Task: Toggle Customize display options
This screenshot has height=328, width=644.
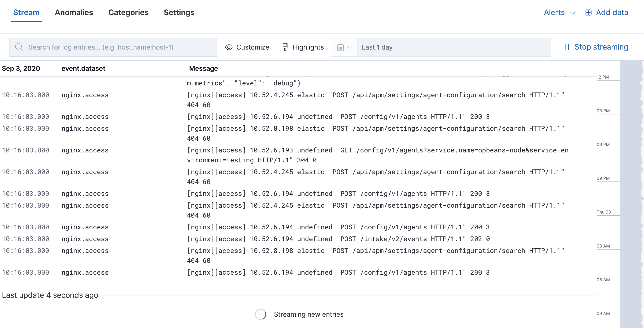Action: [252, 47]
